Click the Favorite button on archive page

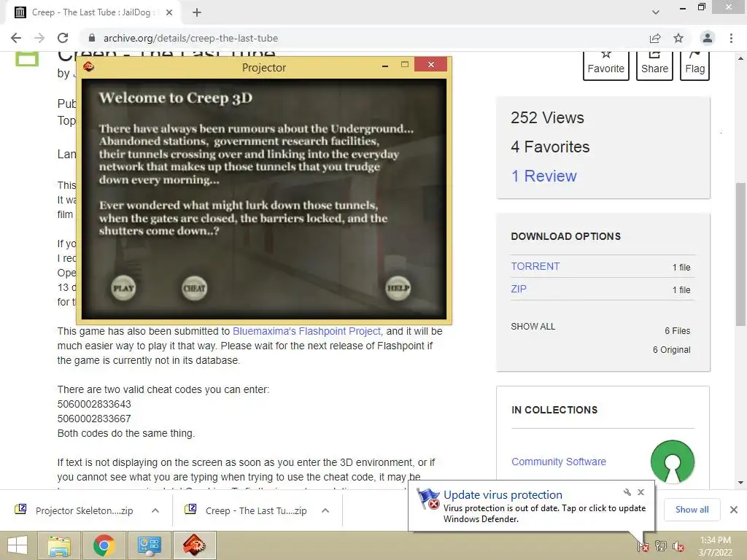(x=606, y=66)
